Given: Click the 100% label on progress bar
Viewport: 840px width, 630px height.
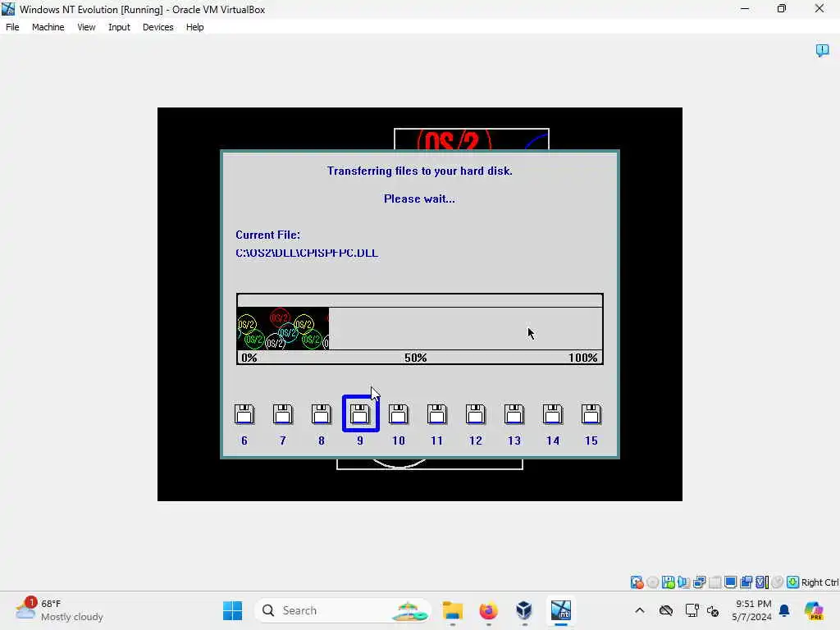Looking at the screenshot, I should click(583, 358).
